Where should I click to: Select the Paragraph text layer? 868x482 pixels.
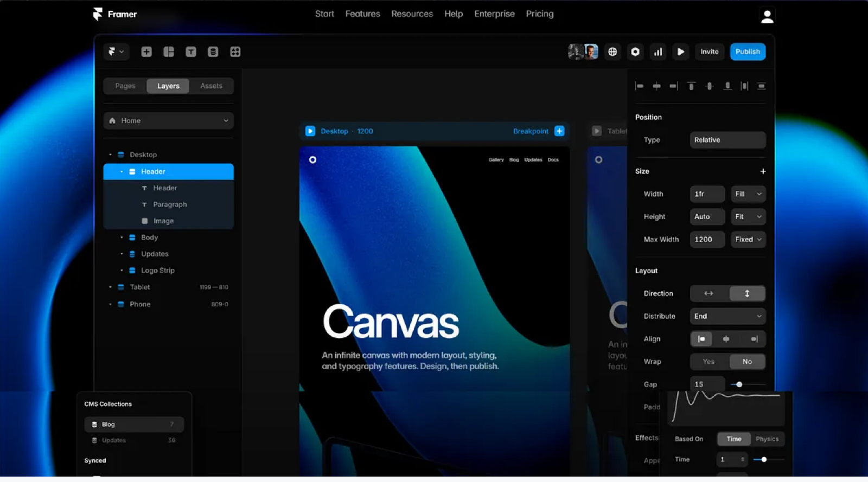pos(169,204)
